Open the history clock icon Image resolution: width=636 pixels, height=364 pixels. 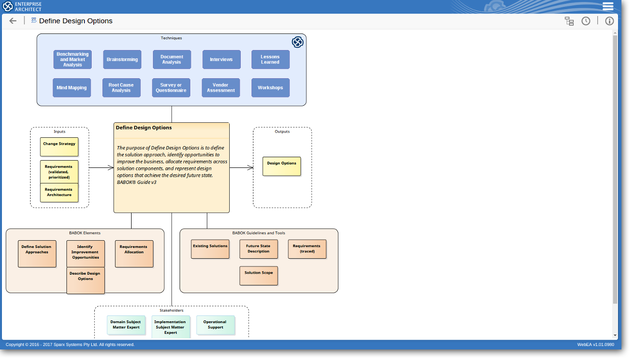pyautogui.click(x=586, y=21)
